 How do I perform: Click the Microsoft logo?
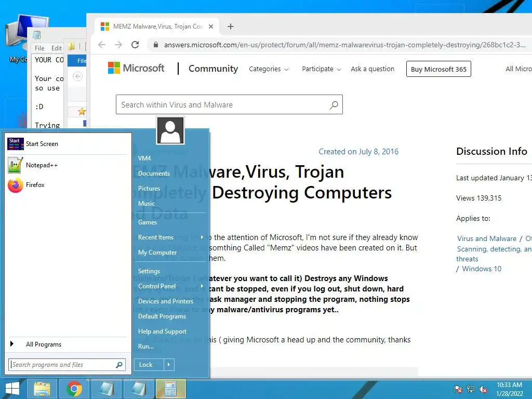[x=136, y=68]
